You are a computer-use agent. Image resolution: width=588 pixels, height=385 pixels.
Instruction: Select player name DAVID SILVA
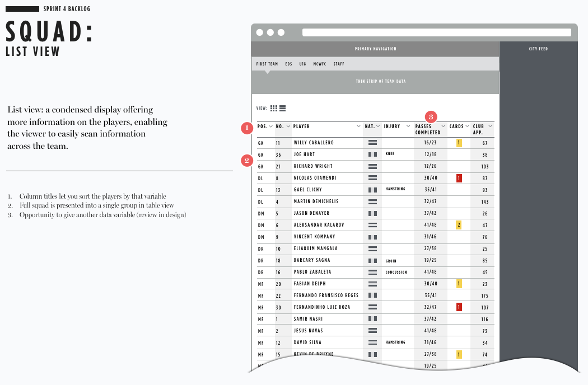point(307,342)
